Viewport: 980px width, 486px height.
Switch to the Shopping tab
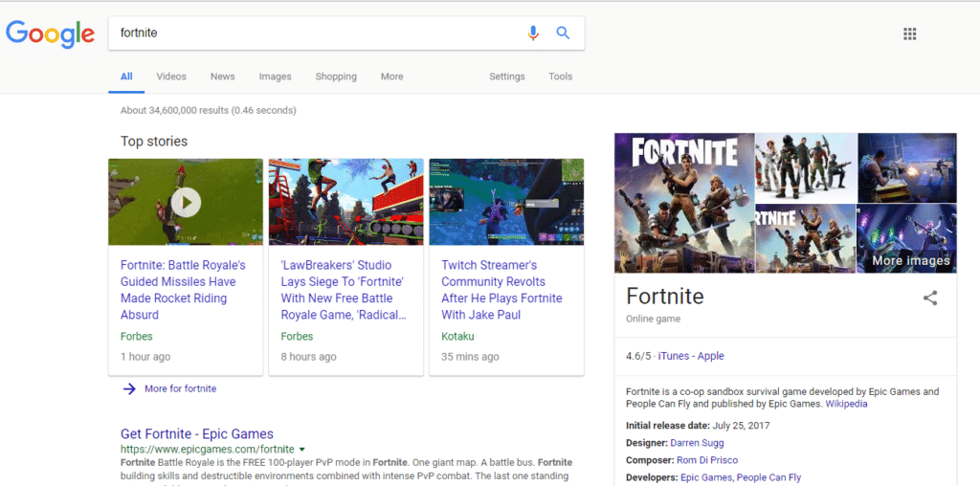[336, 77]
